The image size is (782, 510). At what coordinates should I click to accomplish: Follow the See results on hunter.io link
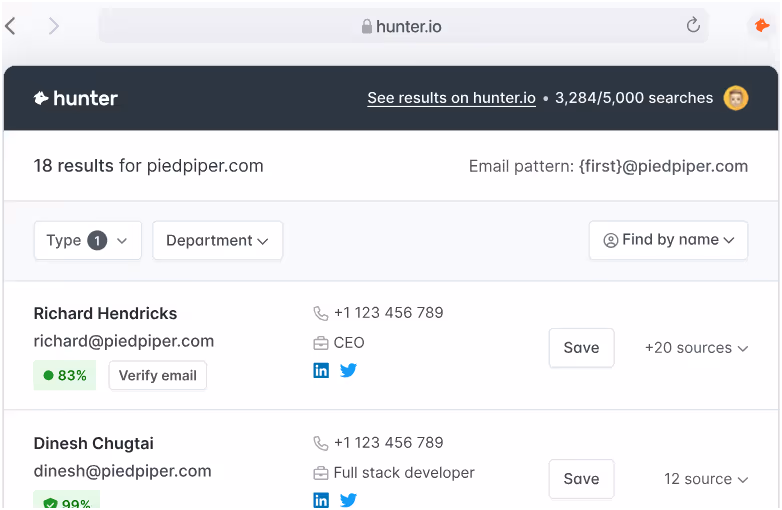tap(451, 98)
